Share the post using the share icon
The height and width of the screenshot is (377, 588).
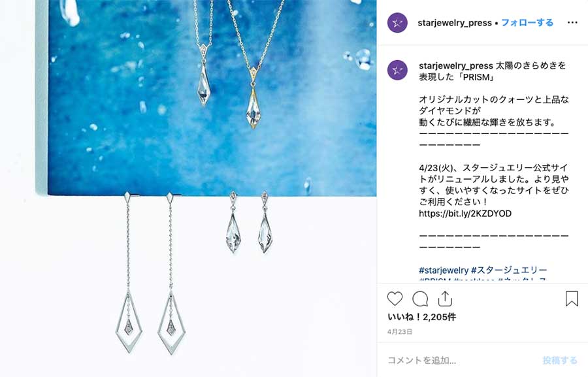[445, 299]
